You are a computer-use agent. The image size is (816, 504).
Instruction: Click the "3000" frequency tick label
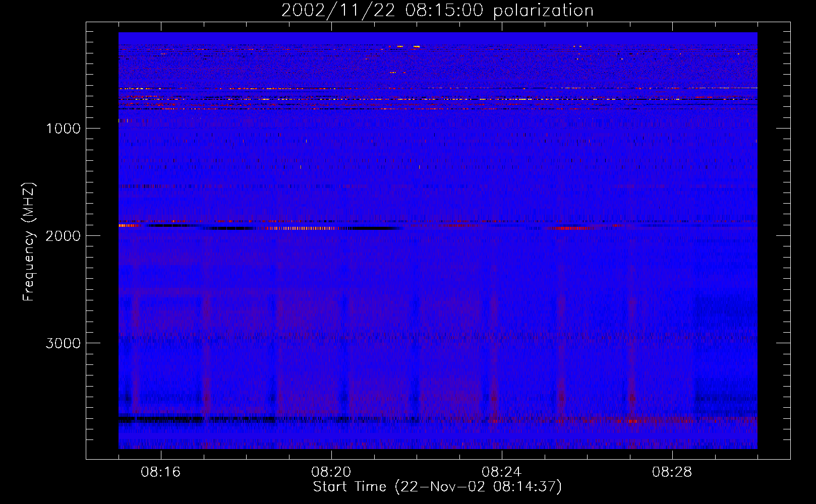(63, 343)
